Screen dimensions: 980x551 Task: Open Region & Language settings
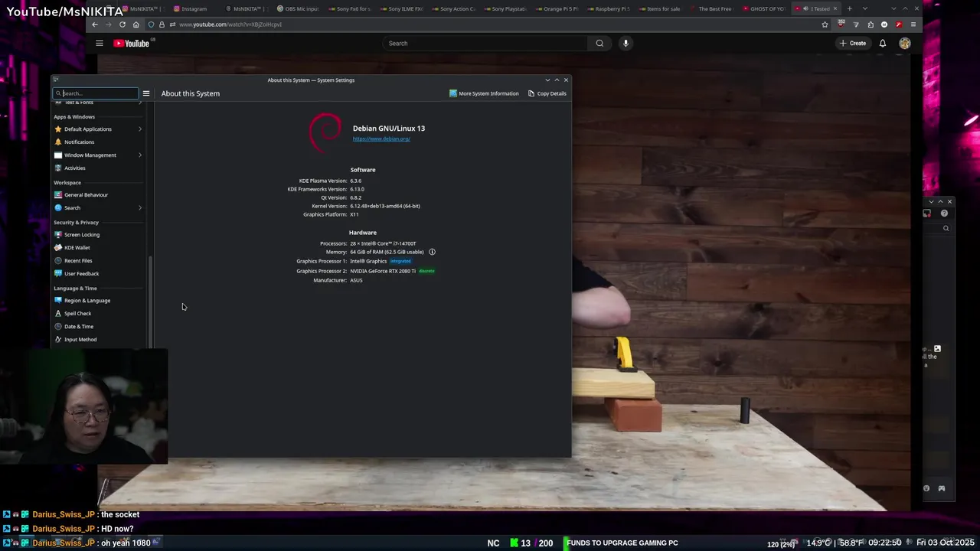tap(98, 301)
